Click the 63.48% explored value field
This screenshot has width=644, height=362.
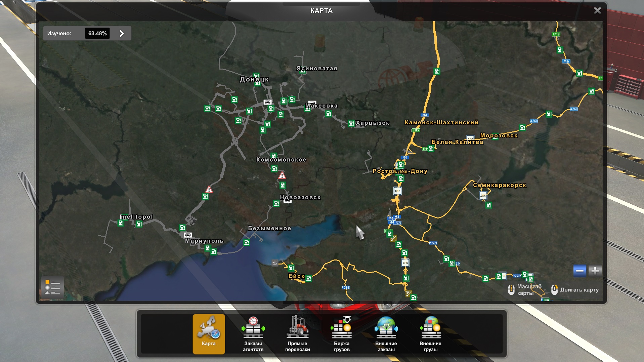pos(97,33)
